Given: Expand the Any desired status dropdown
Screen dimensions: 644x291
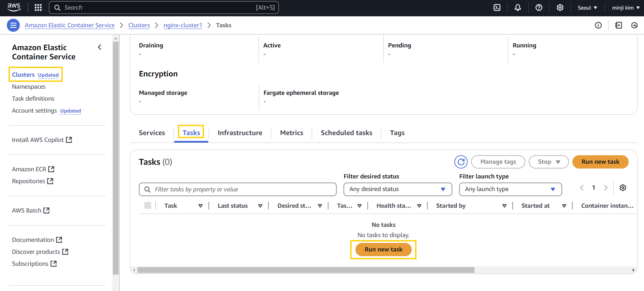Looking at the screenshot, I should click(398, 189).
